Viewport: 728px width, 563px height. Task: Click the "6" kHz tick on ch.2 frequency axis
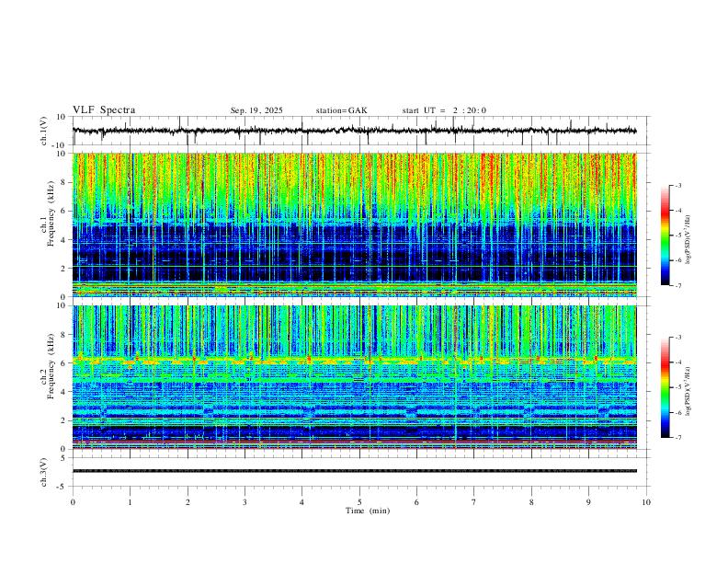tap(63, 363)
